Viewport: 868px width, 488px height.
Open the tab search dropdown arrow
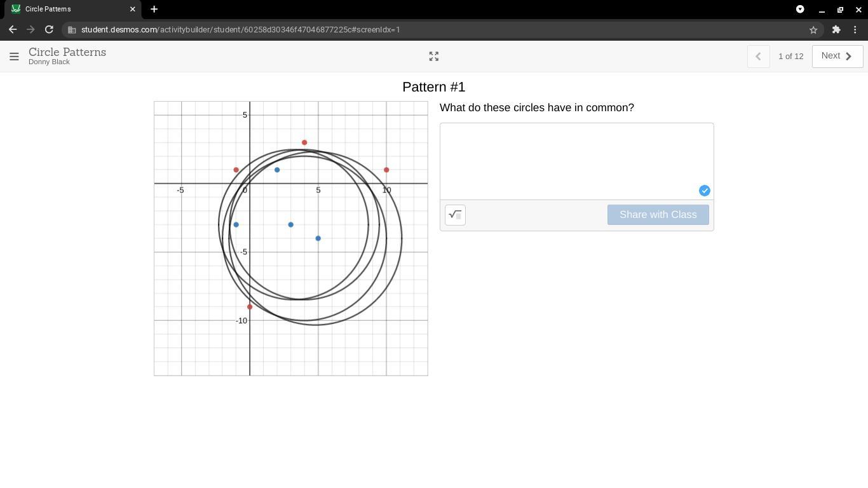pos(800,9)
